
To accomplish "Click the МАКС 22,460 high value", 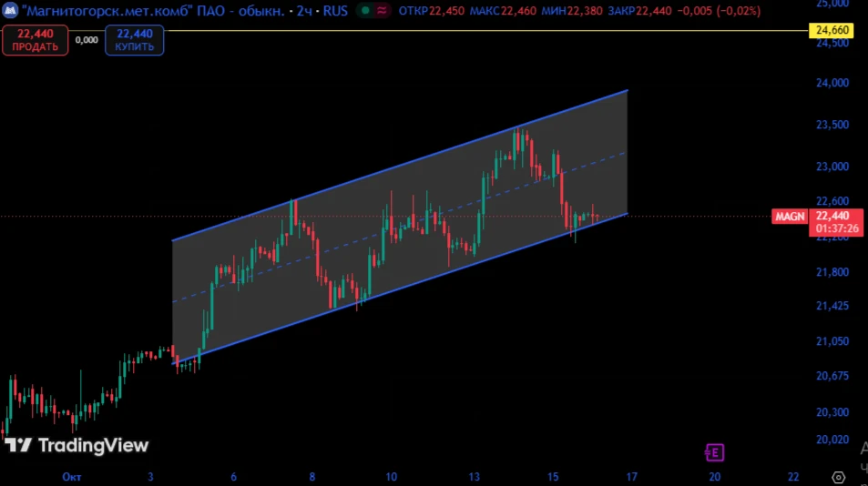I will click(x=503, y=11).
